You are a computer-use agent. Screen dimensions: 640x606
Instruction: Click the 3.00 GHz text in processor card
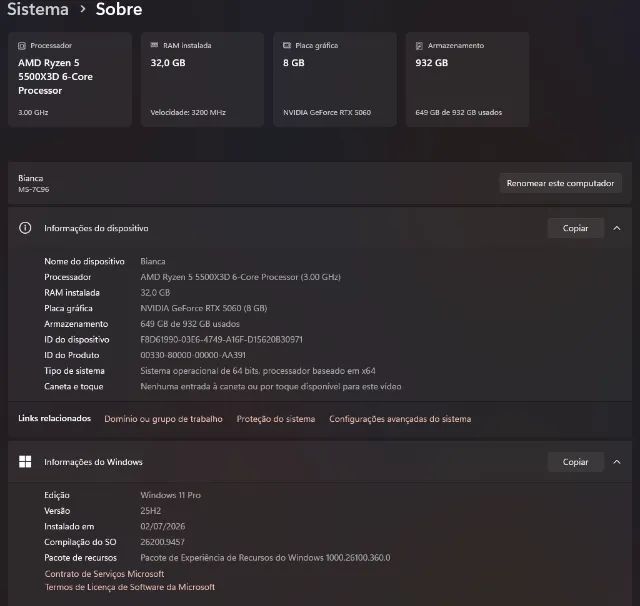click(33, 112)
